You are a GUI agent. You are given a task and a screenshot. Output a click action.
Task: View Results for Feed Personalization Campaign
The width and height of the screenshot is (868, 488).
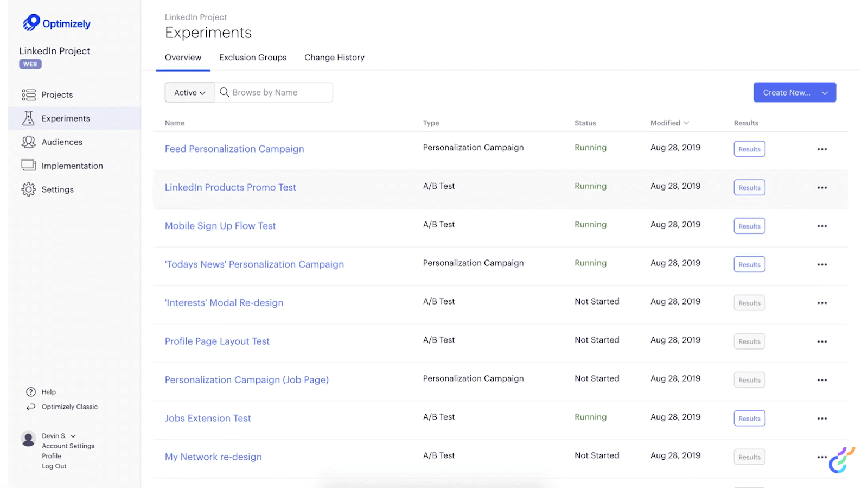coord(749,149)
